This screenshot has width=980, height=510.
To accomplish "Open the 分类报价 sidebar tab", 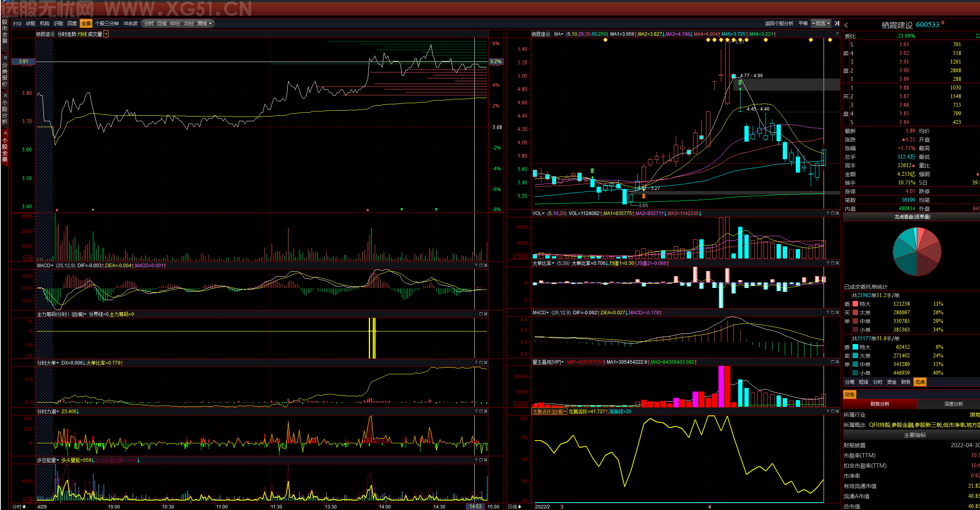I will click(x=5, y=74).
